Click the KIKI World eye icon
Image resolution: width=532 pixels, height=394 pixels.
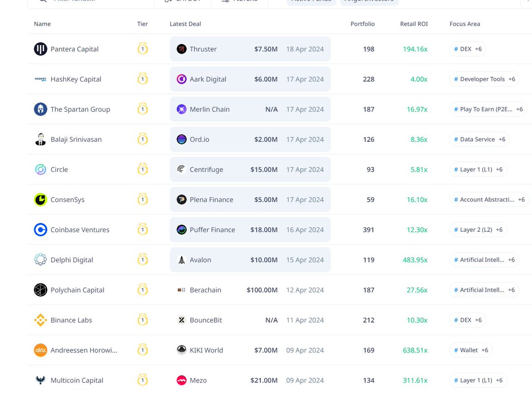(x=181, y=351)
